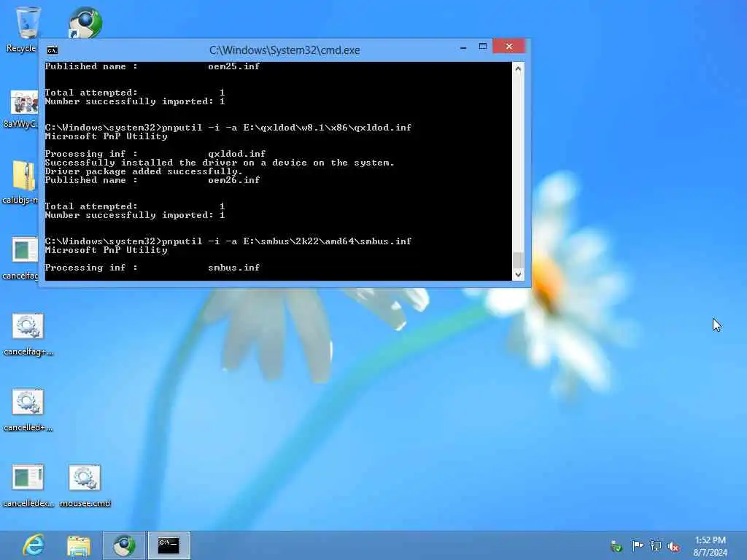Select the cancelledex... file icon

click(28, 477)
